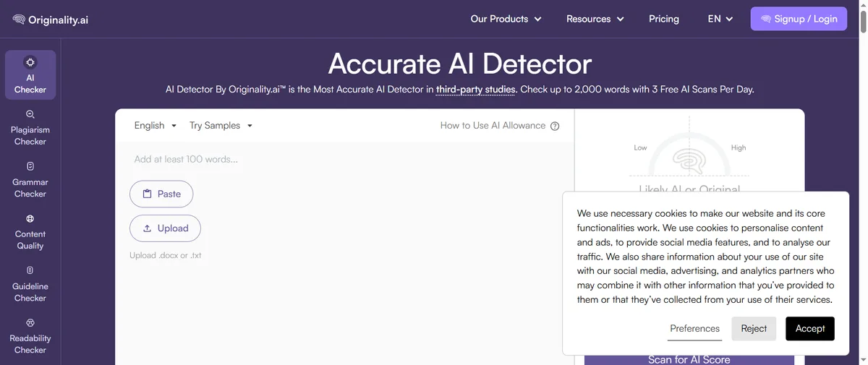Open the Try Samples dropdown
The height and width of the screenshot is (365, 868).
pyautogui.click(x=221, y=125)
